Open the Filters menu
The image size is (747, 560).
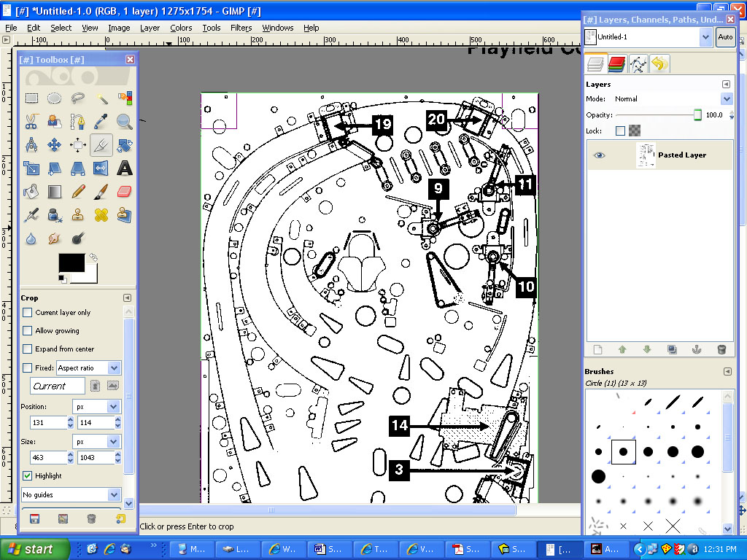pos(241,28)
